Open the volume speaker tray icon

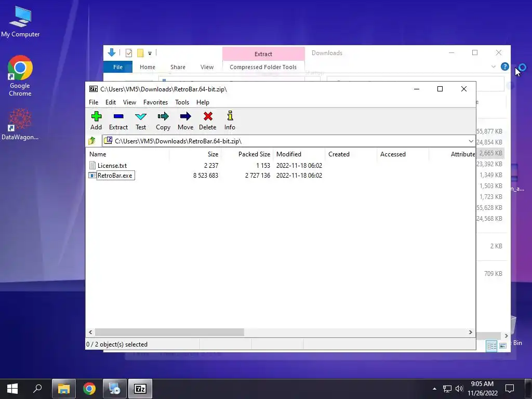(459, 389)
